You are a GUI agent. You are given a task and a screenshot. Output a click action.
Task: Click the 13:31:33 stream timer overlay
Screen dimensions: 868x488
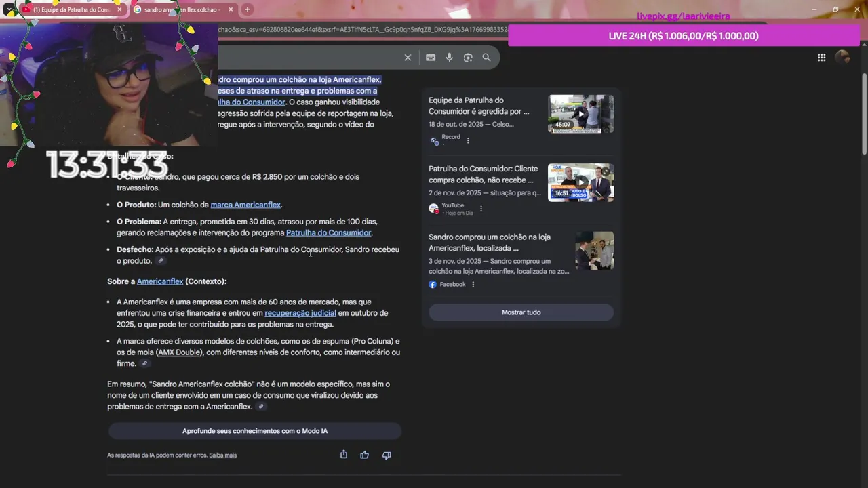(x=106, y=165)
